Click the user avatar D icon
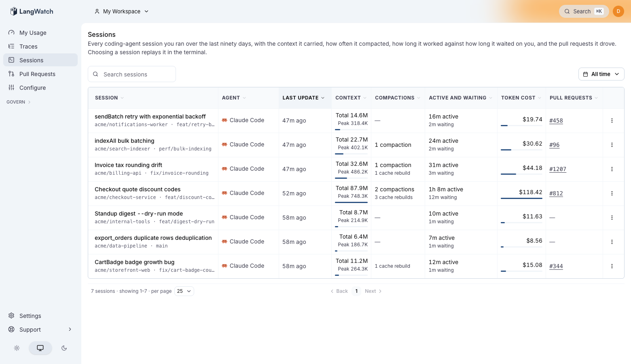 [x=618, y=11]
